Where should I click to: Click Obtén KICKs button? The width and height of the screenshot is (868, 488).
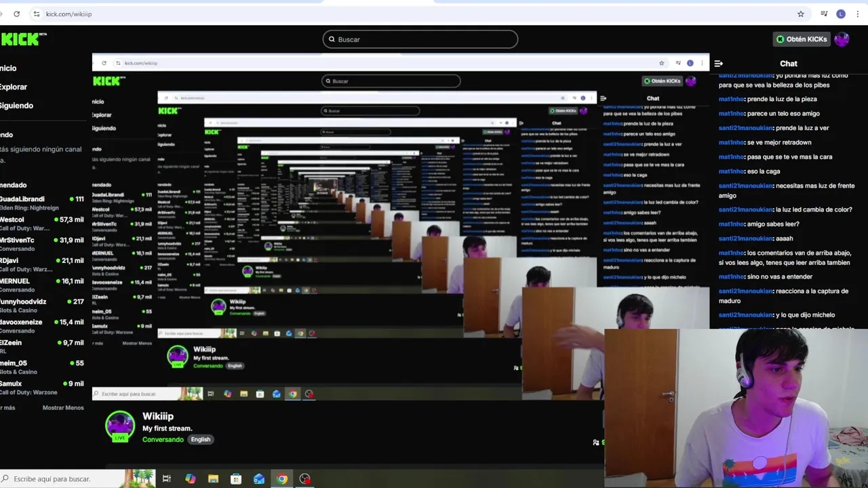click(802, 39)
